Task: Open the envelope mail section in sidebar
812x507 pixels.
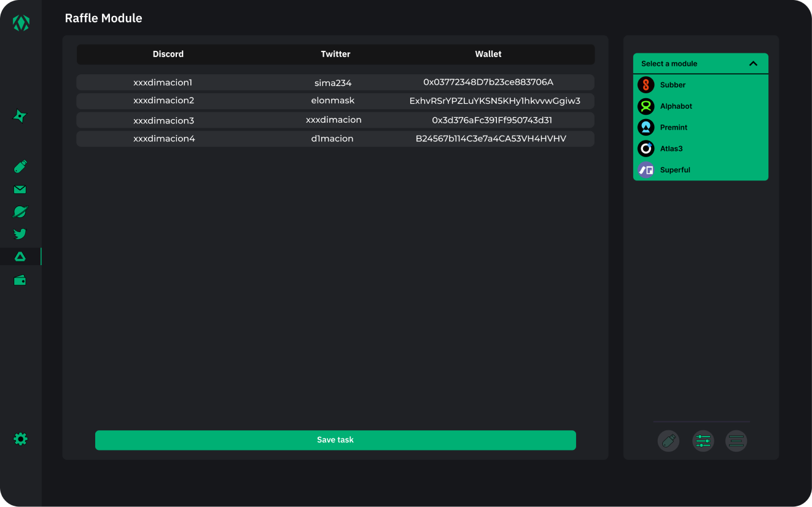Action: pos(20,190)
